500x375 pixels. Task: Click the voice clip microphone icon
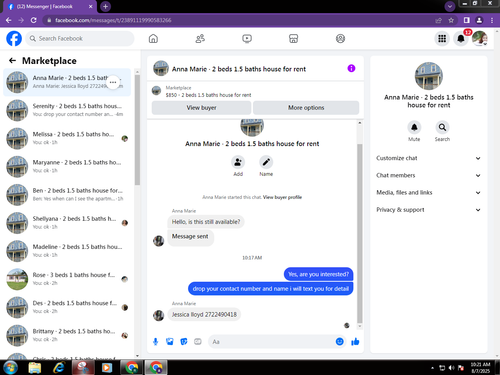point(155,342)
